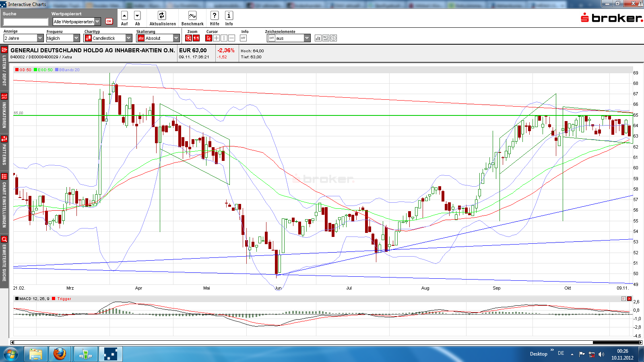Open the Benchmark comparison tool

point(192,15)
